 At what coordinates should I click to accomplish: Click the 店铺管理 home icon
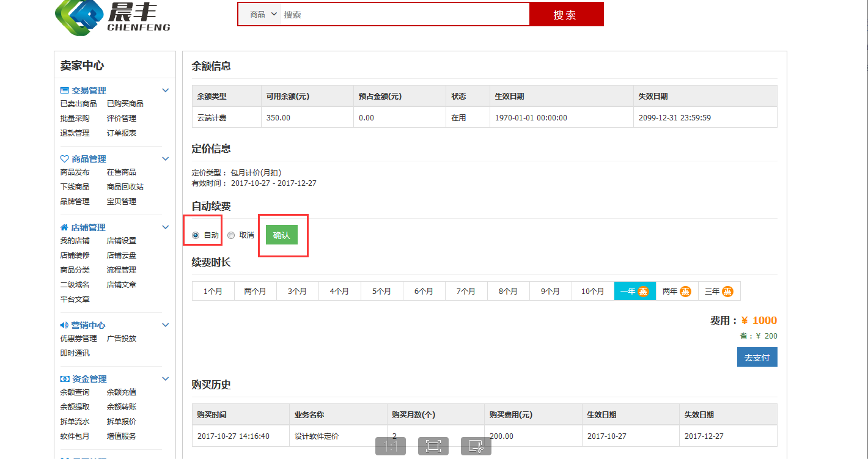point(64,227)
